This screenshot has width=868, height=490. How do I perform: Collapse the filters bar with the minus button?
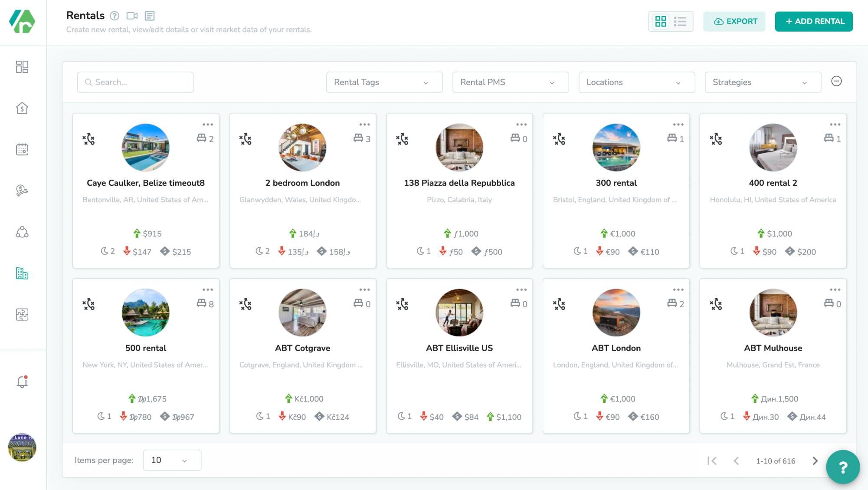pyautogui.click(x=836, y=82)
